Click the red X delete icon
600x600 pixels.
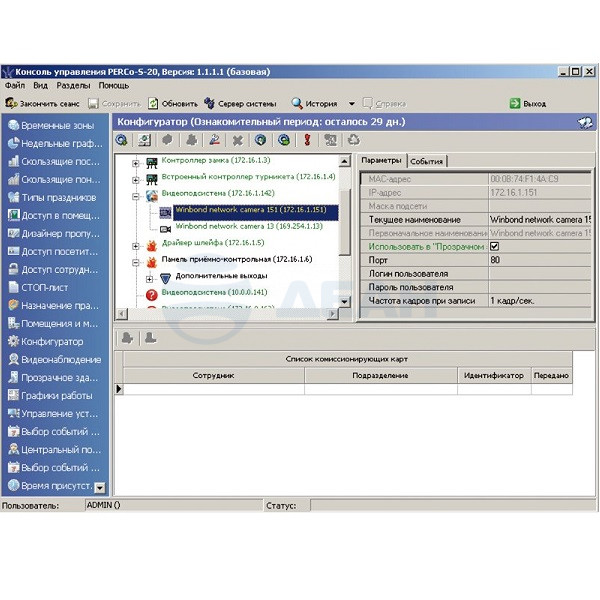(x=237, y=140)
